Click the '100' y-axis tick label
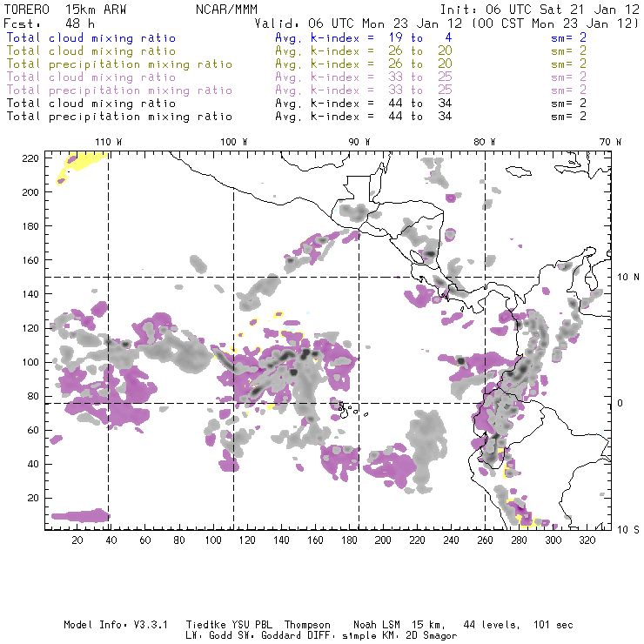This screenshot has height=644, width=644. click(x=30, y=362)
